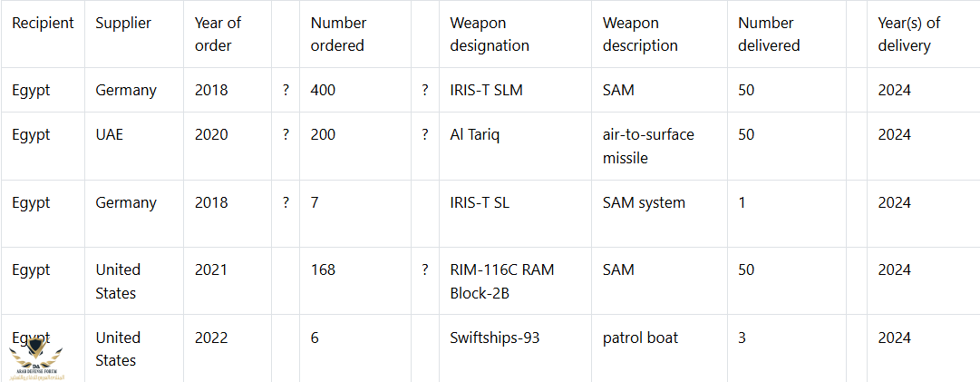Click the Supplier column header
980x382 pixels.
[x=123, y=23]
